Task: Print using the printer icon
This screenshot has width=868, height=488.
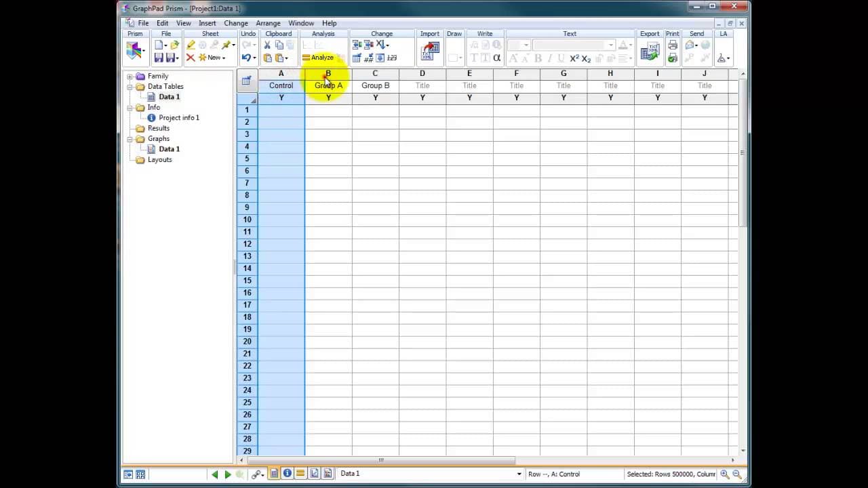Action: click(x=673, y=45)
